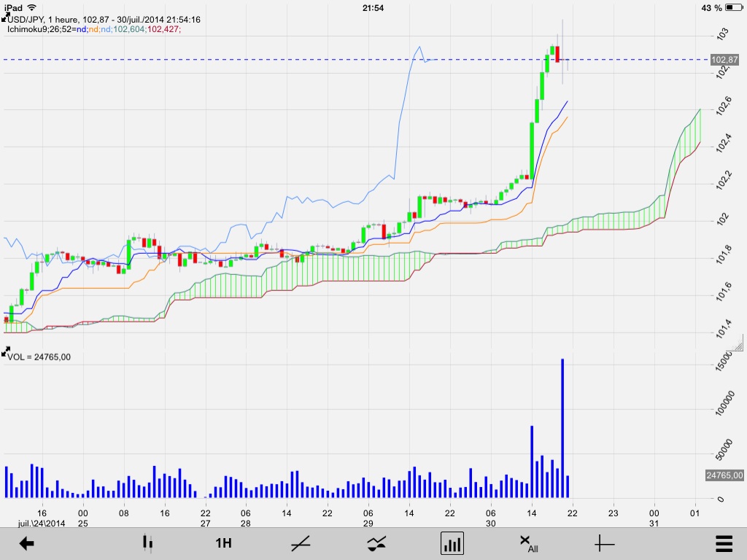Click the Ichimoku9;26;52 indicator label
This screenshot has height=560, width=747.
pyautogui.click(x=41, y=29)
